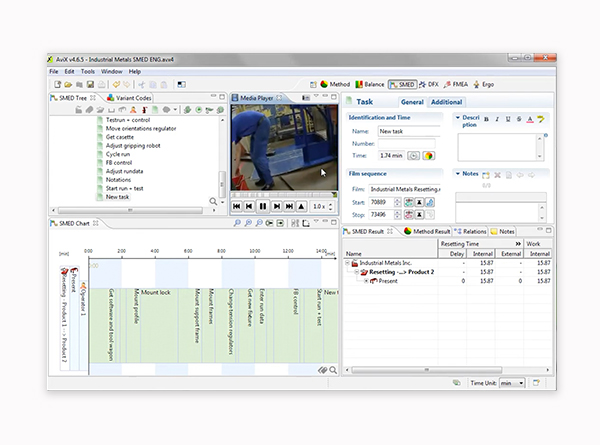Apply bold in Description toolbar
The width and height of the screenshot is (600, 445).
pyautogui.click(x=486, y=119)
